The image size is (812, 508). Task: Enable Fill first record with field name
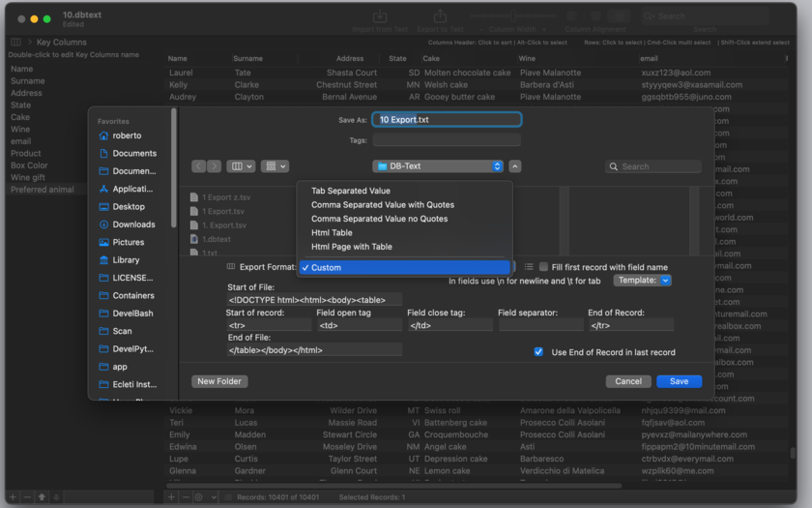click(543, 267)
